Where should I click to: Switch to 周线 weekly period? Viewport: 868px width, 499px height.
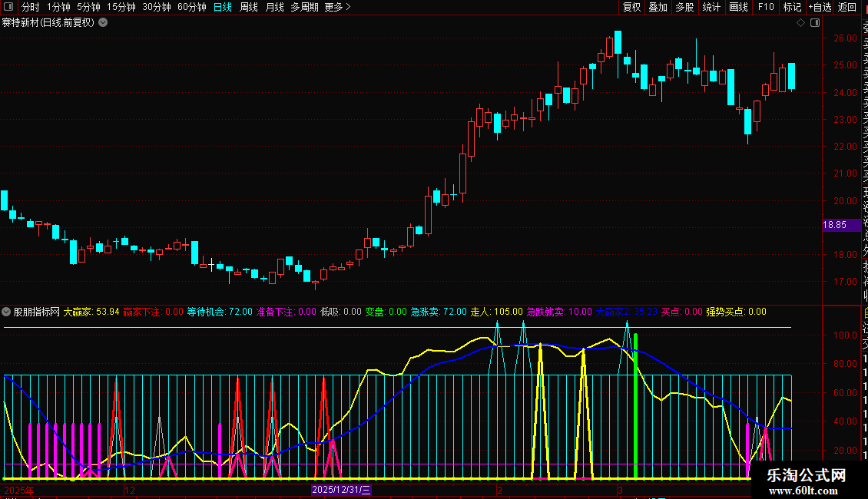pyautogui.click(x=249, y=8)
